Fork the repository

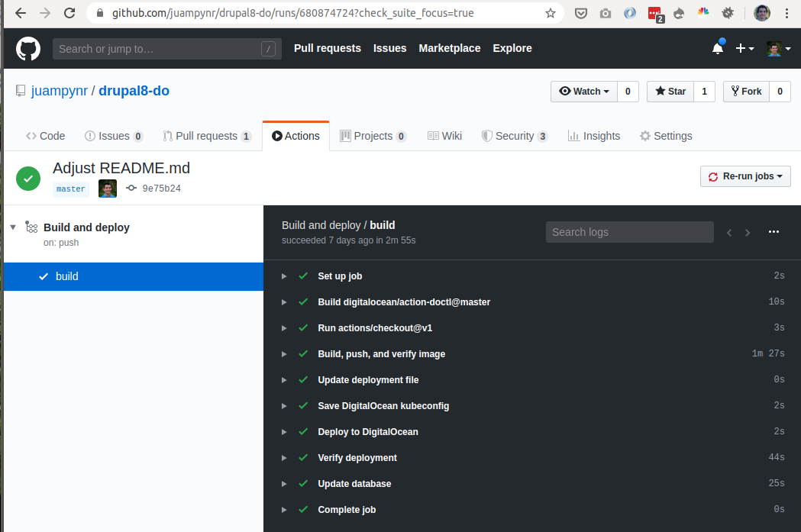pyautogui.click(x=746, y=92)
